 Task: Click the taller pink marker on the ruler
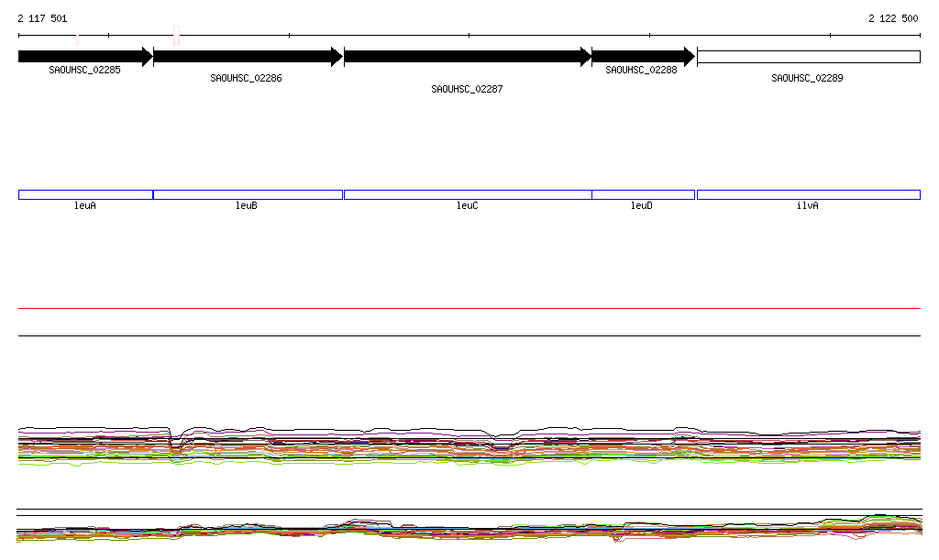[x=176, y=36]
